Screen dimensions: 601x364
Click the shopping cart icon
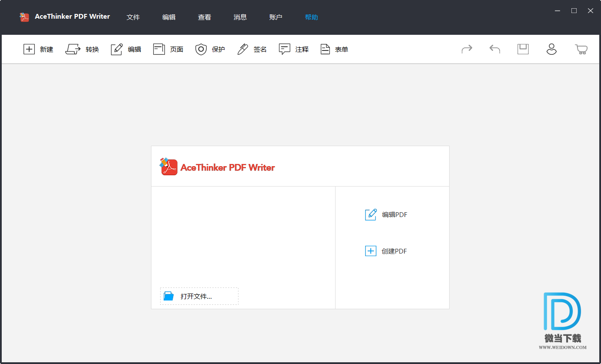[581, 49]
